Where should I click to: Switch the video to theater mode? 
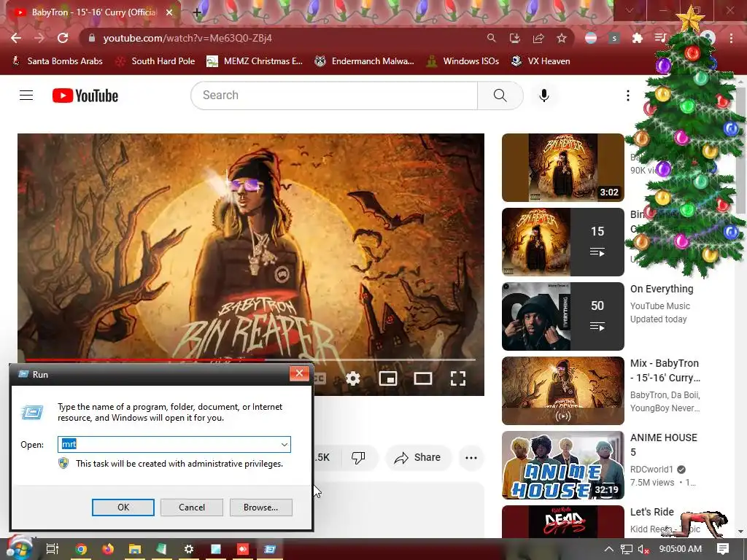422,378
